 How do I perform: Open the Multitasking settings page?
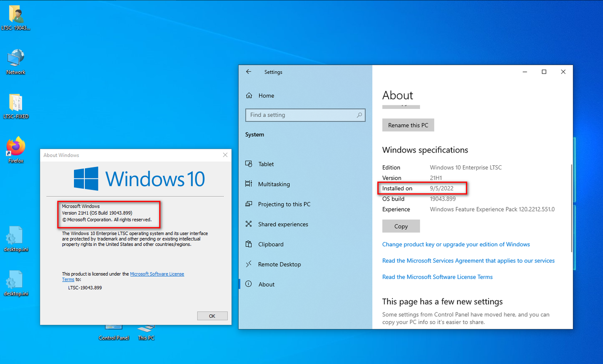(x=305, y=184)
